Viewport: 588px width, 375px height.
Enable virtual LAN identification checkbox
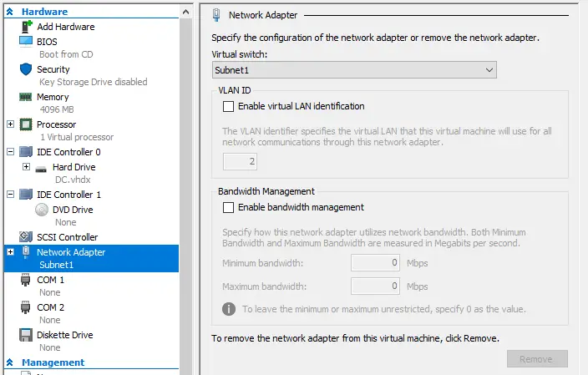point(228,107)
